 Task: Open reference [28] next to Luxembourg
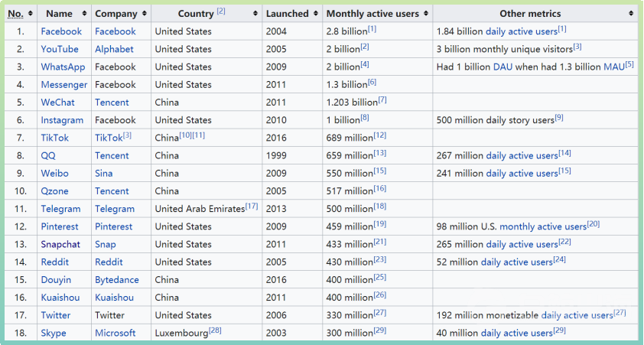tap(218, 330)
